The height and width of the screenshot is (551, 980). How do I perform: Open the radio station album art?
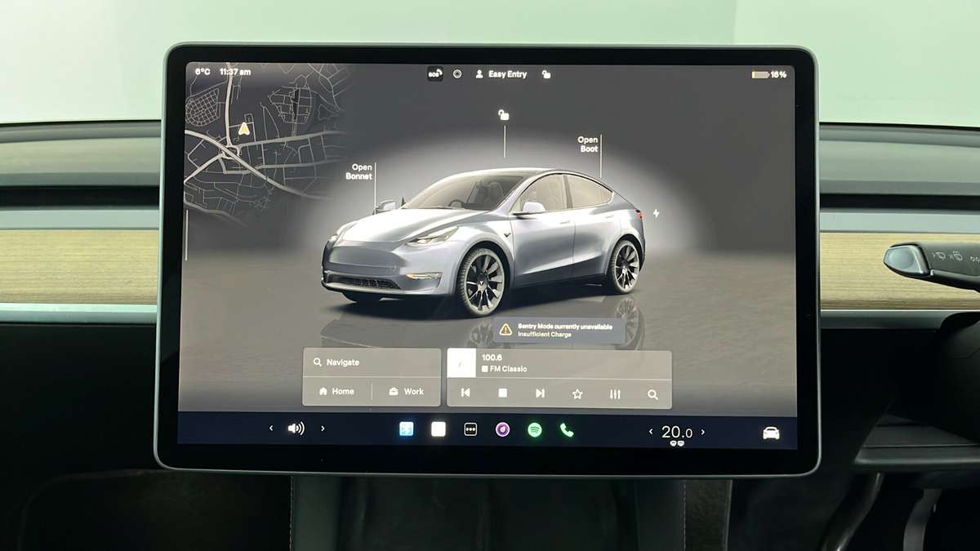461,363
